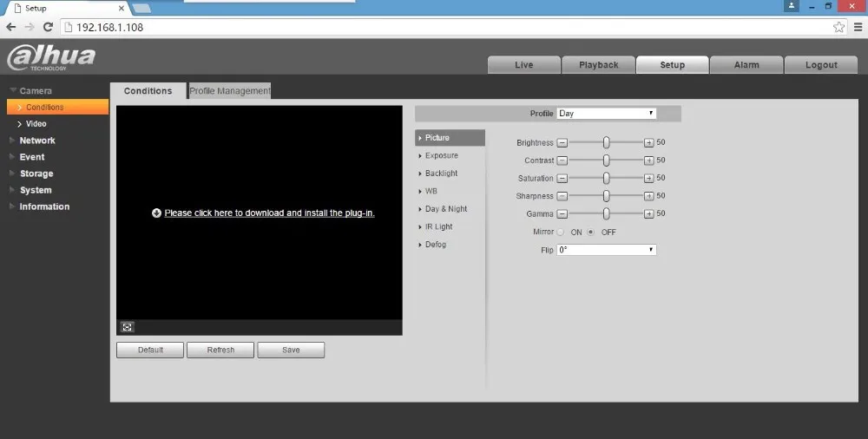Viewport: 868px width, 439px height.
Task: Click the Dahua logo
Action: click(51, 57)
